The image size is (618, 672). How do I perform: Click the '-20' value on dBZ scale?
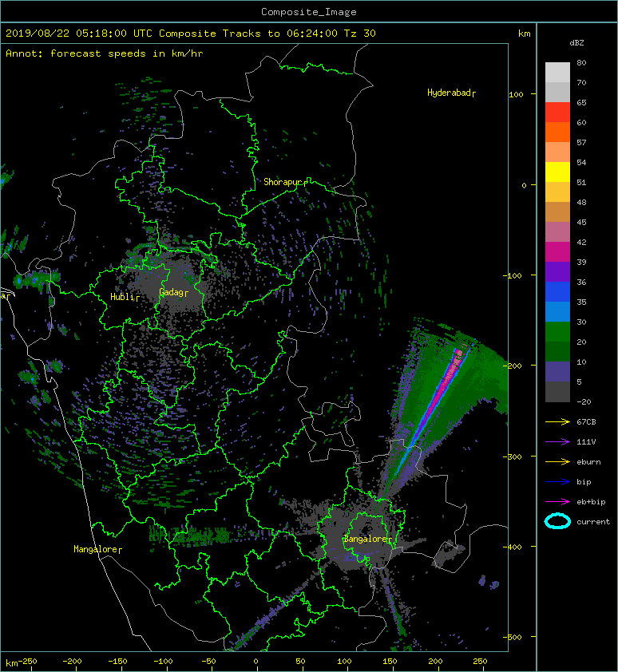point(584,401)
